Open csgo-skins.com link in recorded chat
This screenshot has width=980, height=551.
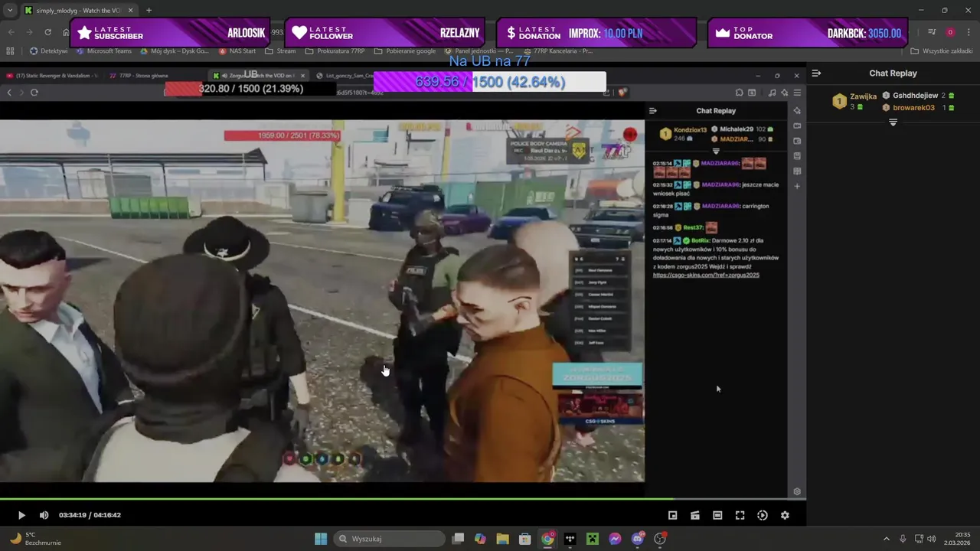[706, 275]
